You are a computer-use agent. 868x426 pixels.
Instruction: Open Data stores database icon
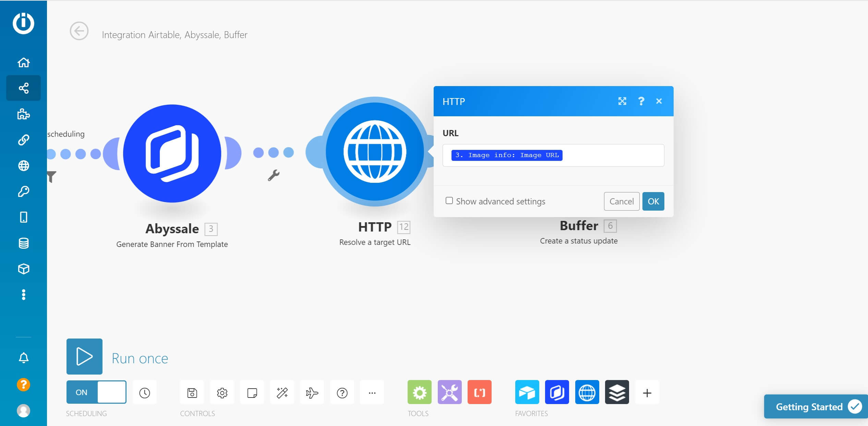tap(23, 243)
